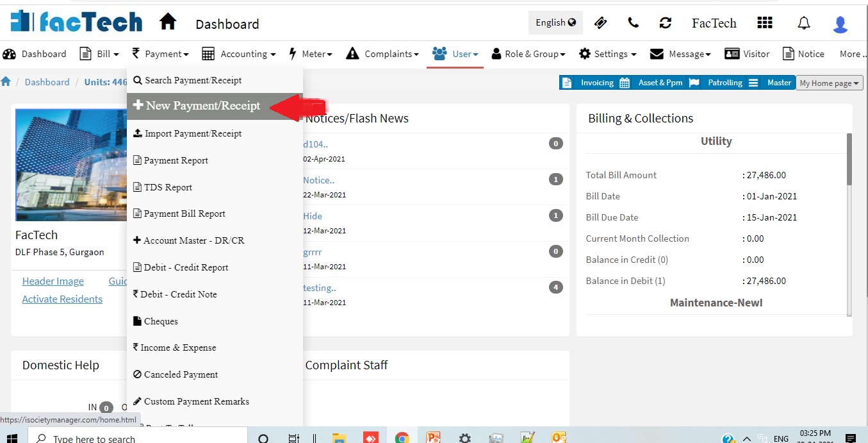Expand the Settings menu in the navbar

(607, 54)
